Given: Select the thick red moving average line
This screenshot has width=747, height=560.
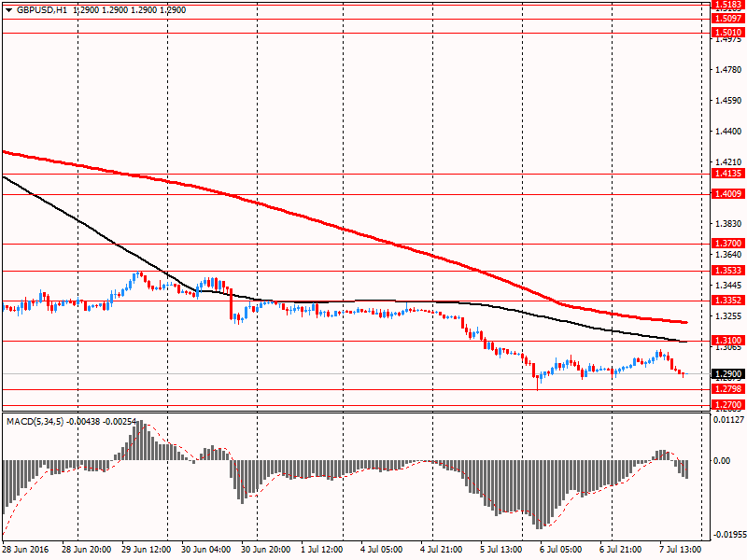Looking at the screenshot, I should pyautogui.click(x=373, y=236).
